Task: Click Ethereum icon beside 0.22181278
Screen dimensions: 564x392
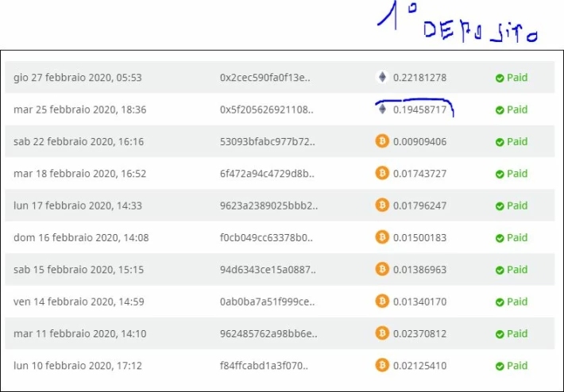Action: (x=382, y=77)
